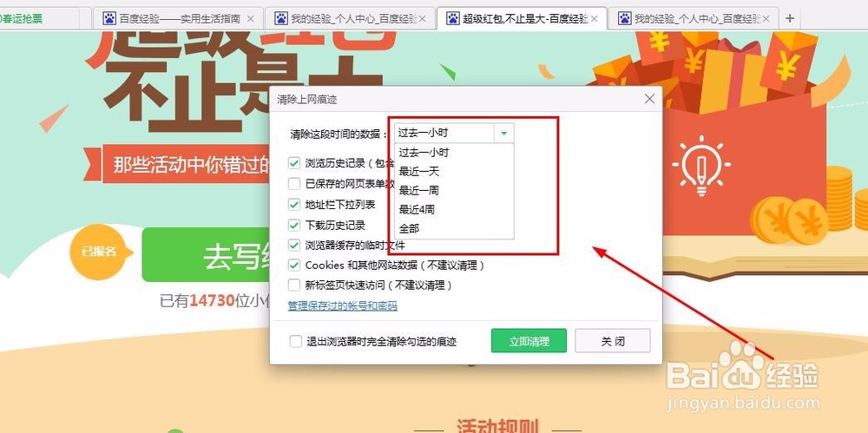Screen dimensions: 868x433
Task: Click the paw favicon of 百度经验——实用生活指南 tab
Action: click(x=109, y=18)
